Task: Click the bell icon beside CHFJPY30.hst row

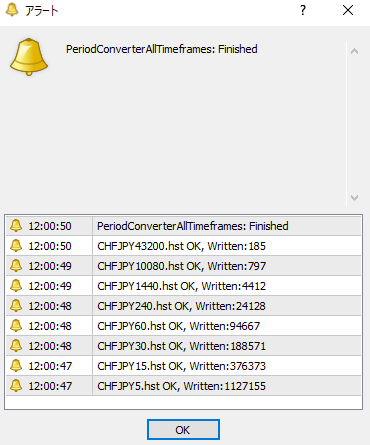Action: click(x=16, y=346)
